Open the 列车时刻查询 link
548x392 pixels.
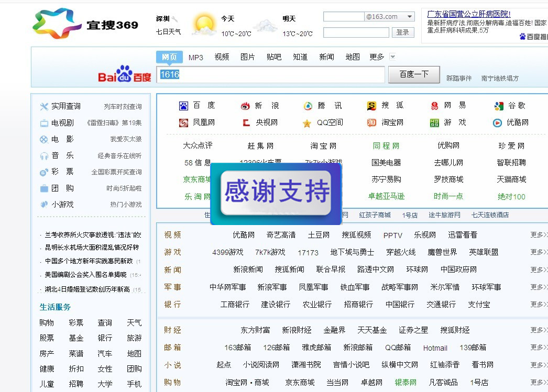point(123,106)
